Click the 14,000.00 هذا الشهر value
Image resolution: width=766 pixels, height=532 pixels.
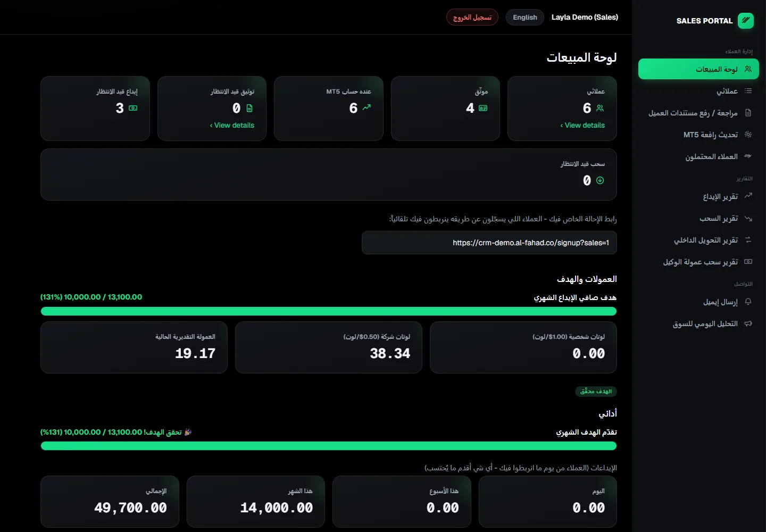point(277,508)
